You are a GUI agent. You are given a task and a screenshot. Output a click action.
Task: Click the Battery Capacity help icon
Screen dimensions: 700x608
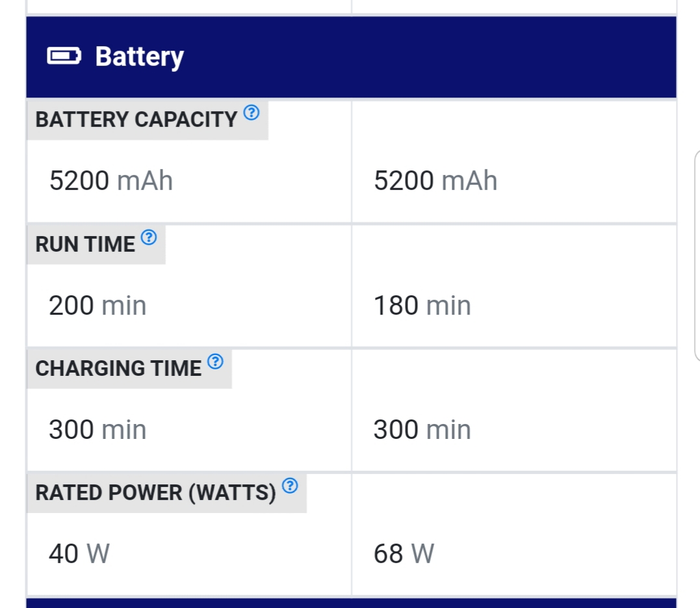click(x=252, y=112)
